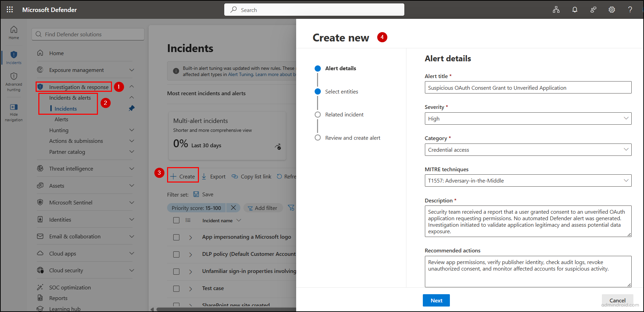Screen dimensions: 644x312
Task: Expand the Test case incident row
Action: tap(191, 289)
